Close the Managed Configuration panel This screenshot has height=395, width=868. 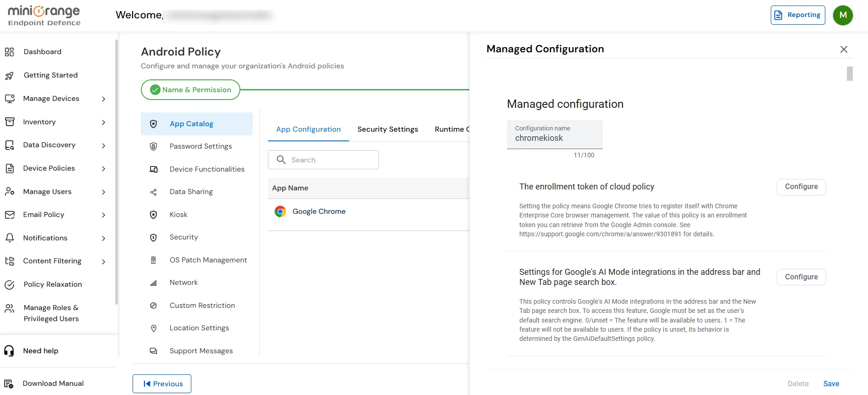point(843,50)
